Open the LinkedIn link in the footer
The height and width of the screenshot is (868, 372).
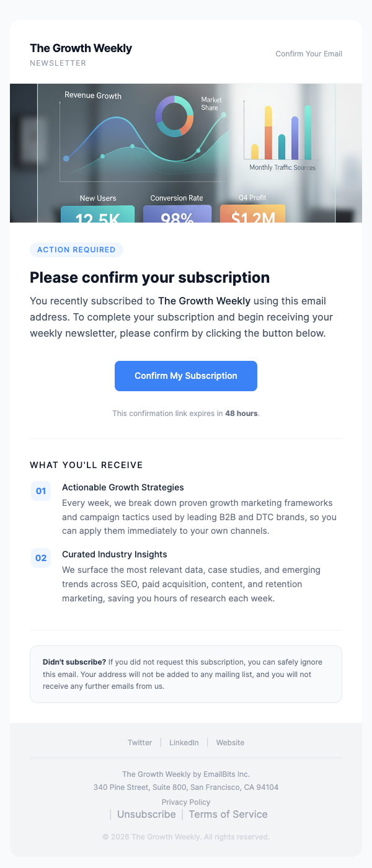tap(184, 742)
